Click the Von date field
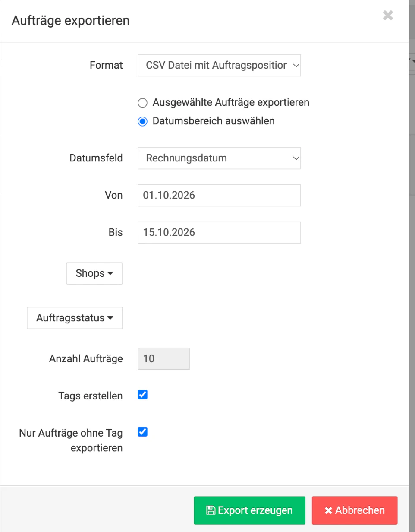The image size is (415, 532). [x=219, y=195]
